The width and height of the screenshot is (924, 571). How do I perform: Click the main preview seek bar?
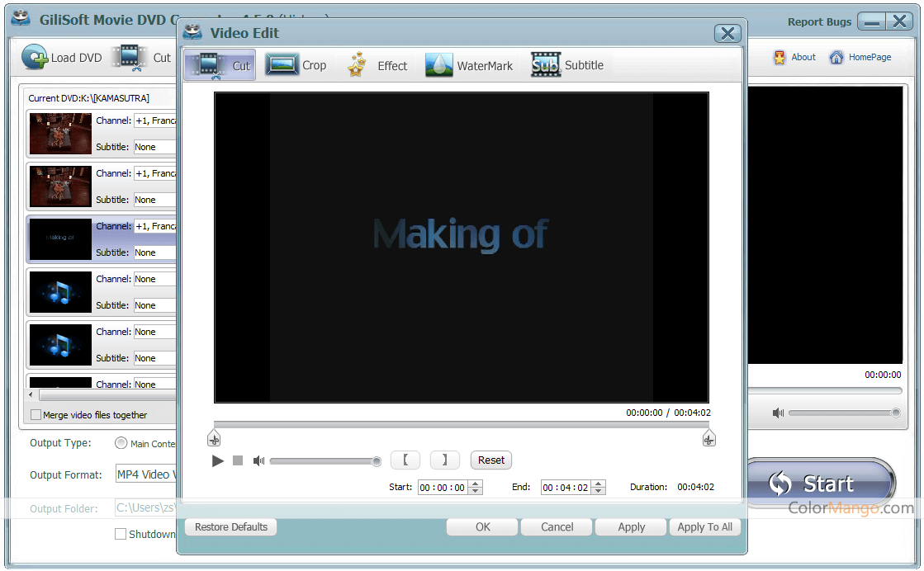pyautogui.click(x=825, y=390)
